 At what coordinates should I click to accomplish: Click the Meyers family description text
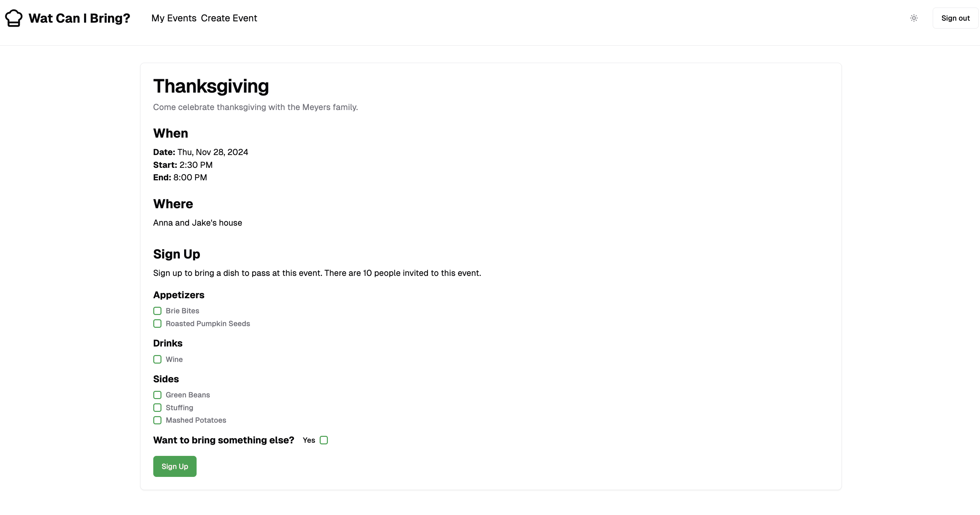coord(255,107)
